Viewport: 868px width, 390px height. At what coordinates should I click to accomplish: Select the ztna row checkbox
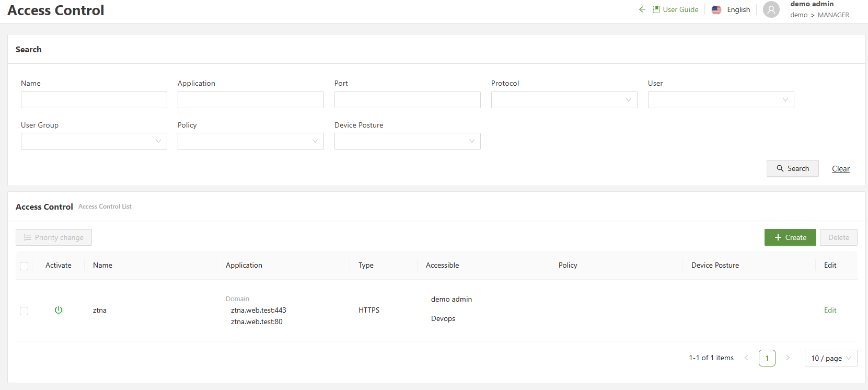tap(24, 311)
